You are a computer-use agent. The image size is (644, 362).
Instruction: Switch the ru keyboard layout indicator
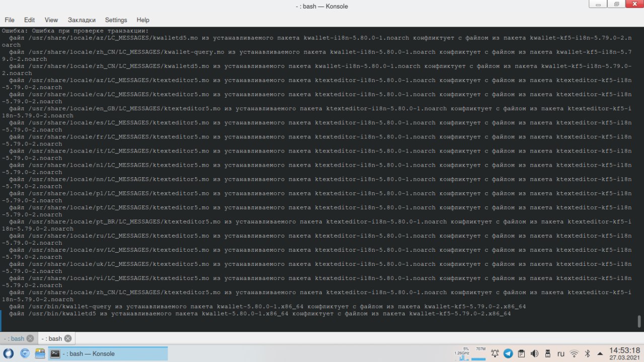[x=560, y=353]
